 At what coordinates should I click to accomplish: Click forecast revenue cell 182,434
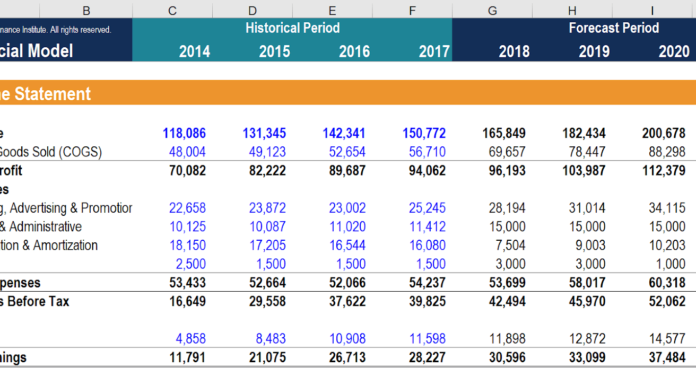[x=583, y=133]
